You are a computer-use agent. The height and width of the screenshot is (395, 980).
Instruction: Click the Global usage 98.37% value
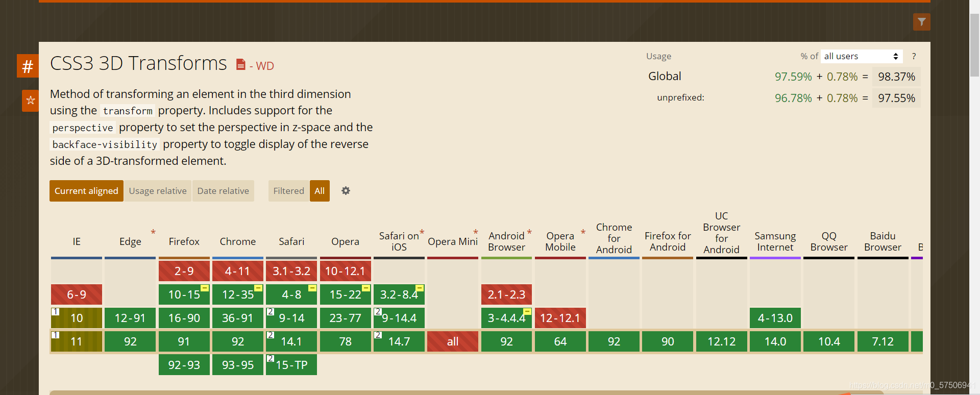click(897, 77)
